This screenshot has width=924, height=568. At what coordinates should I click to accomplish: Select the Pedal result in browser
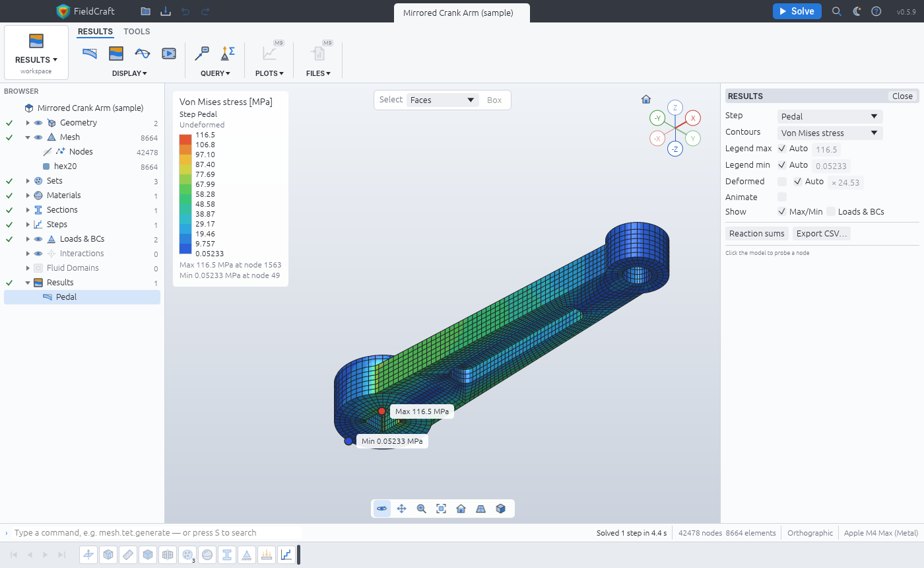pyautogui.click(x=82, y=297)
